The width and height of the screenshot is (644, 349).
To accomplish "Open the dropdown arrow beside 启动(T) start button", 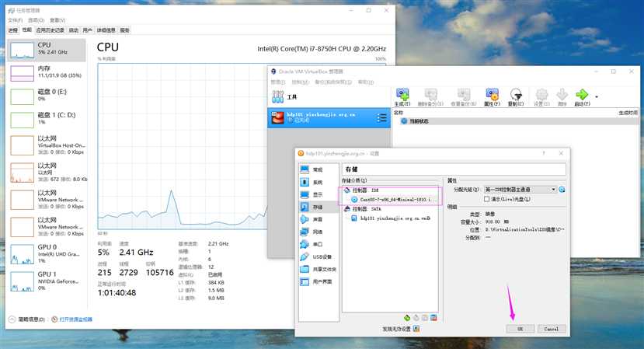I will (597, 97).
